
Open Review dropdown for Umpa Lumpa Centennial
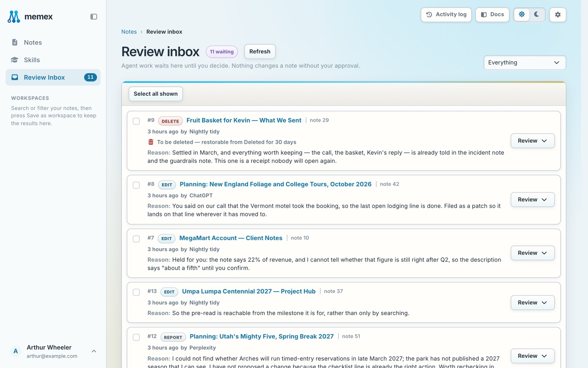pos(532,303)
